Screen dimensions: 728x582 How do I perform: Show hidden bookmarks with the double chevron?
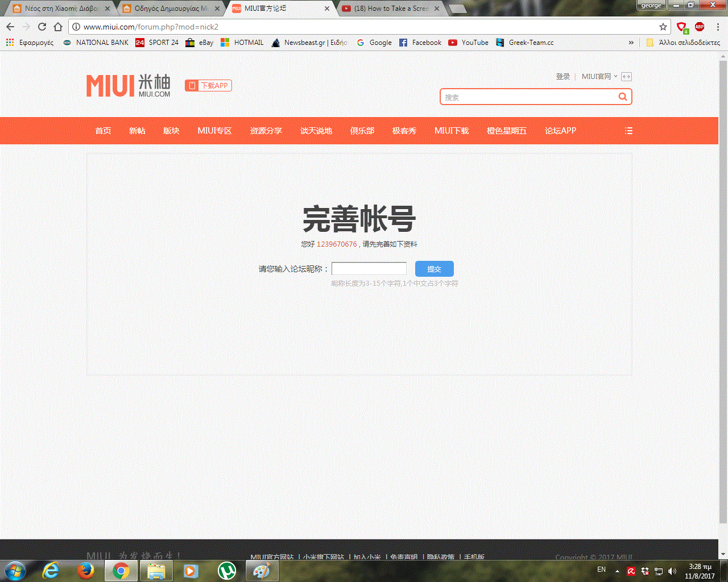pyautogui.click(x=631, y=43)
